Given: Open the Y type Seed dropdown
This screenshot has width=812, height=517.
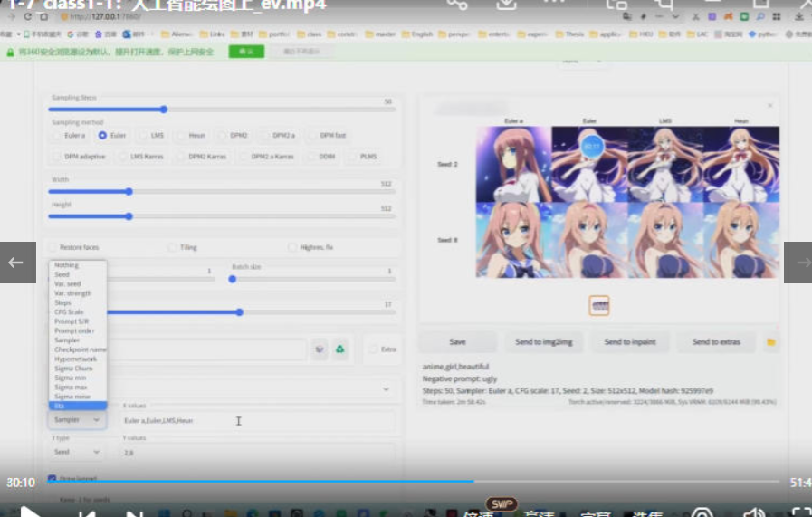Looking at the screenshot, I should point(77,452).
